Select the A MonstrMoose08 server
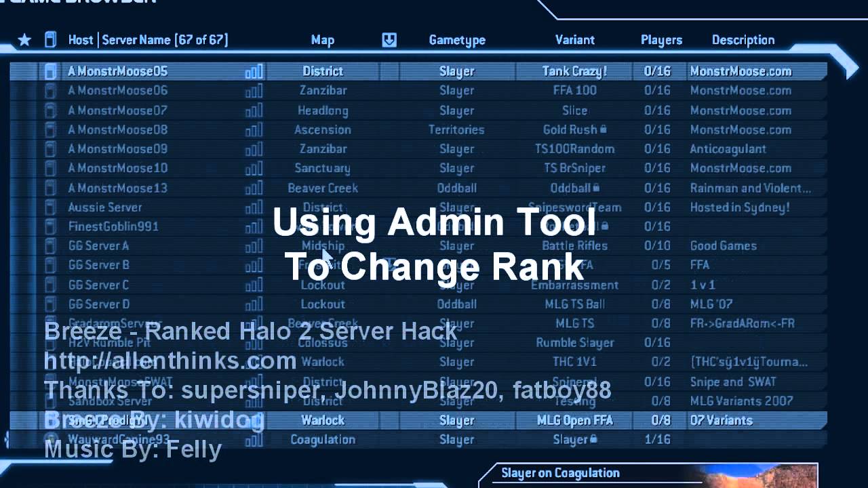Image resolution: width=868 pixels, height=488 pixels. 418,129
